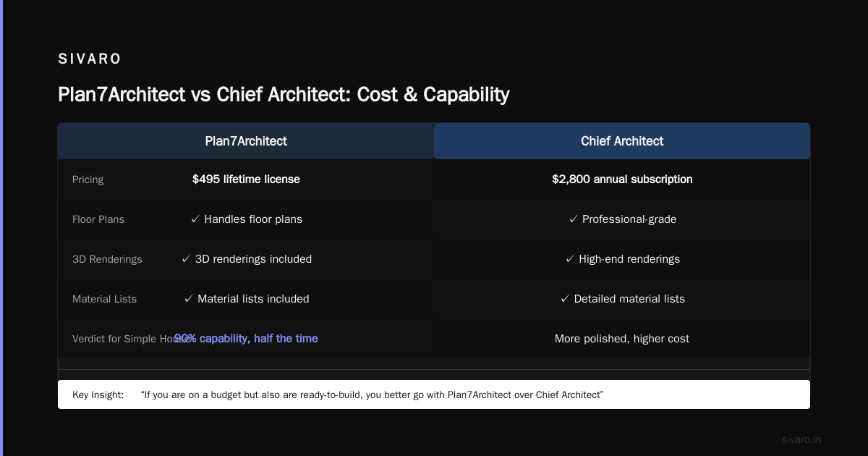Screen dimensions: 868x456
Task: Click the sivaro.in footer text
Action: point(802,439)
